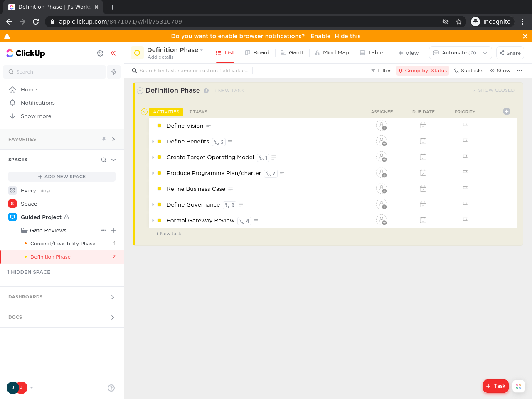Toggle Group by: Status

422,71
